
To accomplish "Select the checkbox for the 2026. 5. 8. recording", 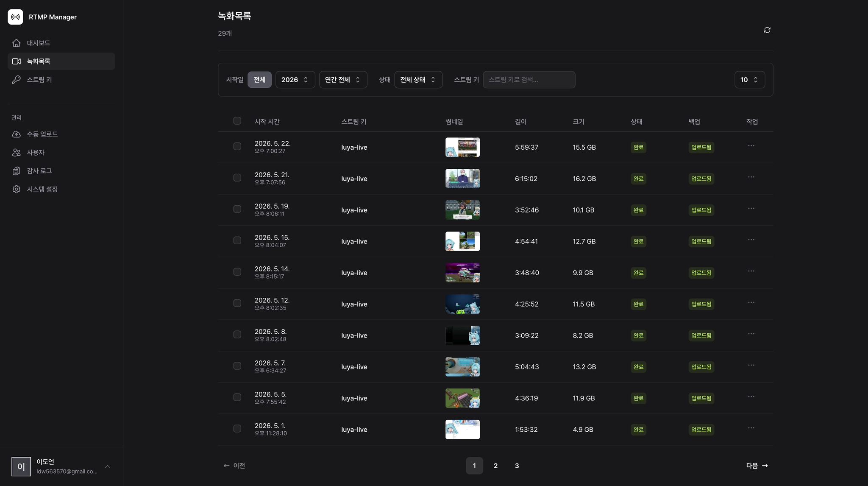I will click(237, 335).
